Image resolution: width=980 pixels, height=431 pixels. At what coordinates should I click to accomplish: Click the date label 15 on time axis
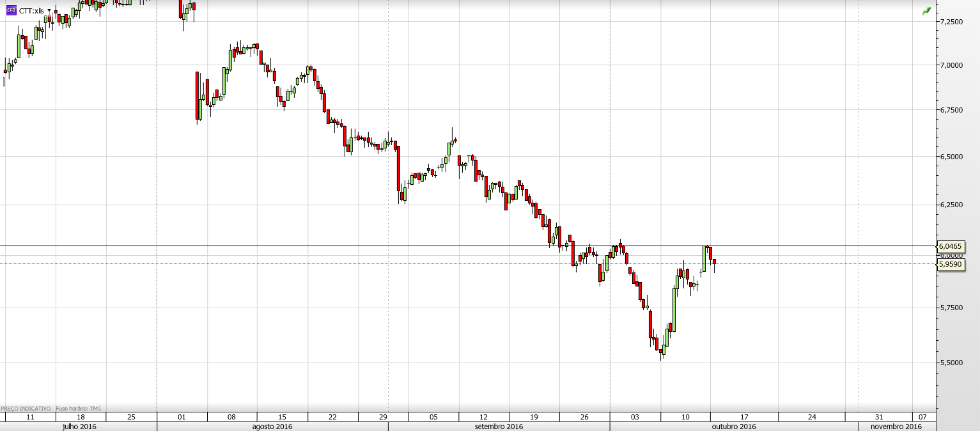[x=282, y=417]
